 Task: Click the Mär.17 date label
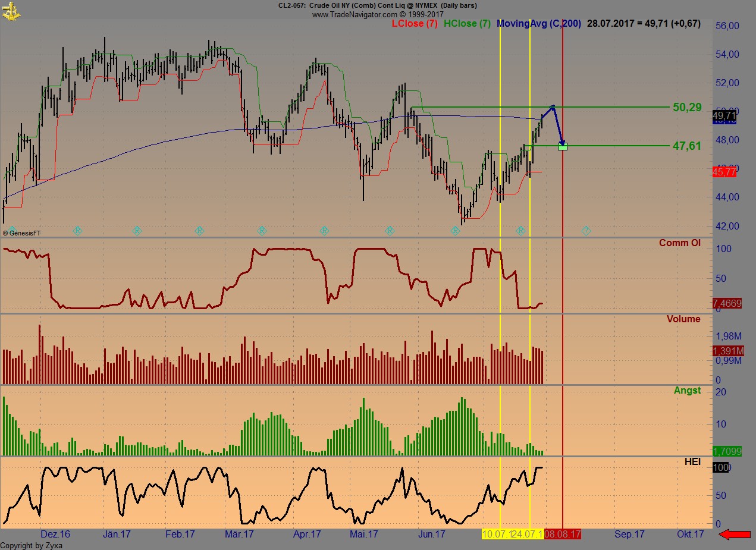click(240, 535)
